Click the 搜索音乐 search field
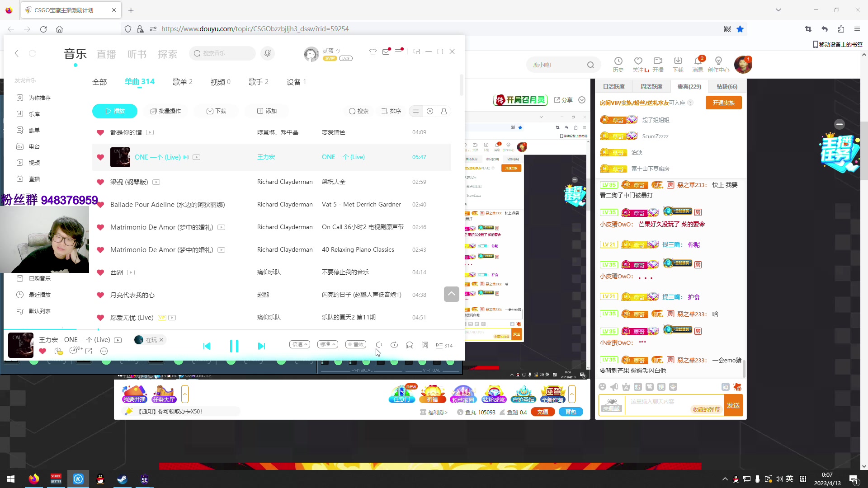Viewport: 868px width, 488px height. coord(222,53)
